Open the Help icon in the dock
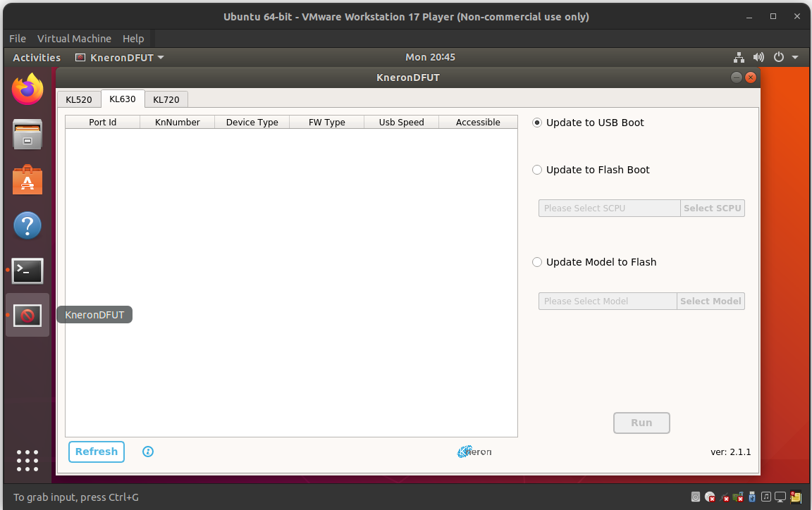 pos(27,225)
